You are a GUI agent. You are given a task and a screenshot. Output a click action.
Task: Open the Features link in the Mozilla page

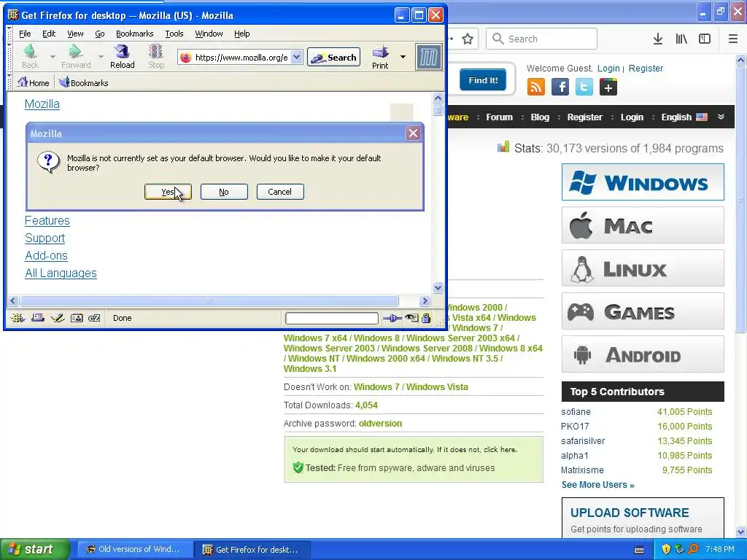click(x=47, y=220)
